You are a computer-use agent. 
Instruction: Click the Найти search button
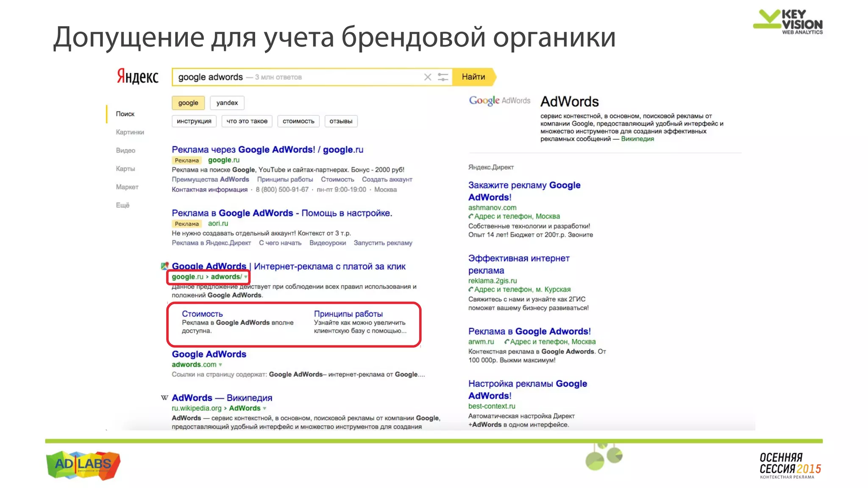[x=473, y=77]
